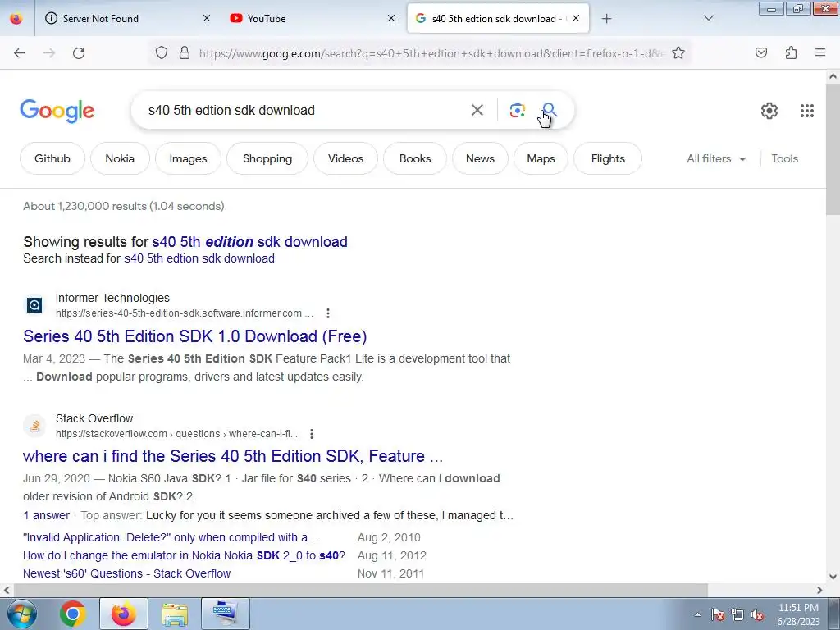This screenshot has height=630, width=840.
Task: Open the tracking protection shield icon
Action: [x=162, y=52]
